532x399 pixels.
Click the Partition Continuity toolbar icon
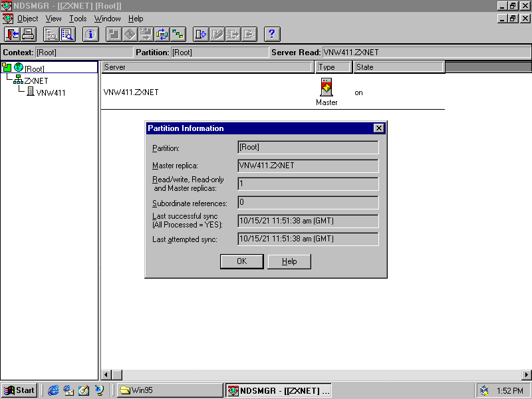[178, 35]
